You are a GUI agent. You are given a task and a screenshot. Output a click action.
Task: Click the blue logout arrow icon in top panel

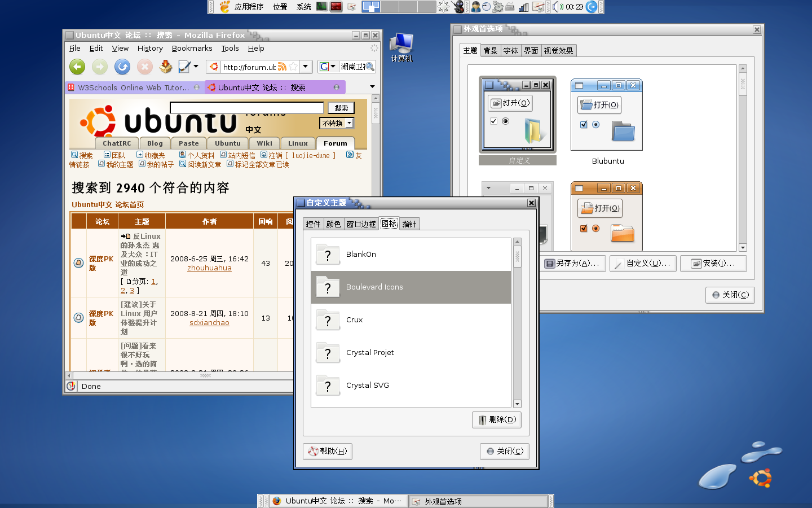(x=592, y=7)
